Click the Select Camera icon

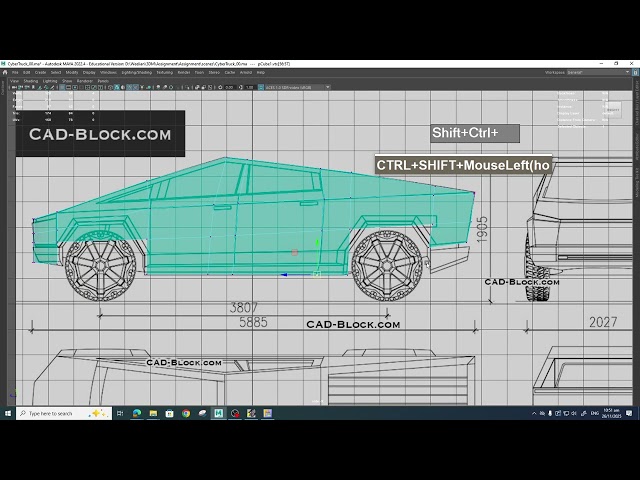click(x=14, y=87)
